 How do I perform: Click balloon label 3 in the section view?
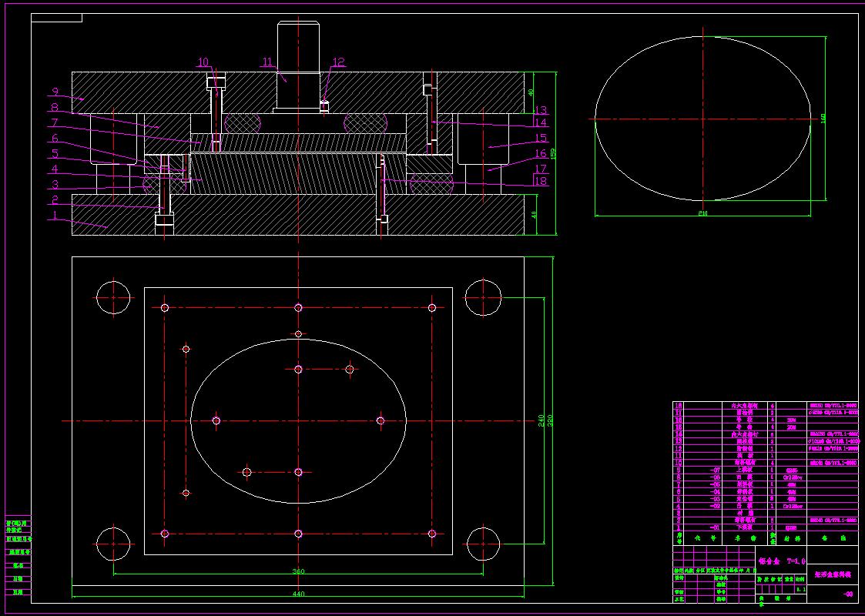[x=55, y=184]
